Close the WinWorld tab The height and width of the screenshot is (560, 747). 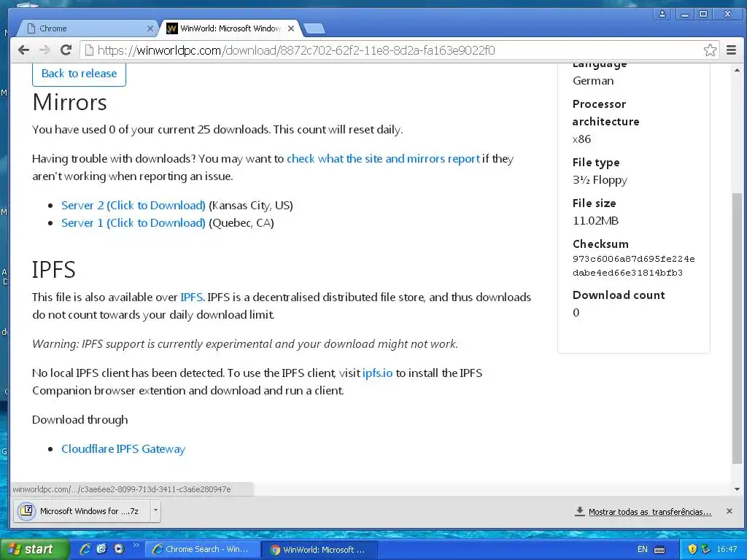tap(291, 28)
